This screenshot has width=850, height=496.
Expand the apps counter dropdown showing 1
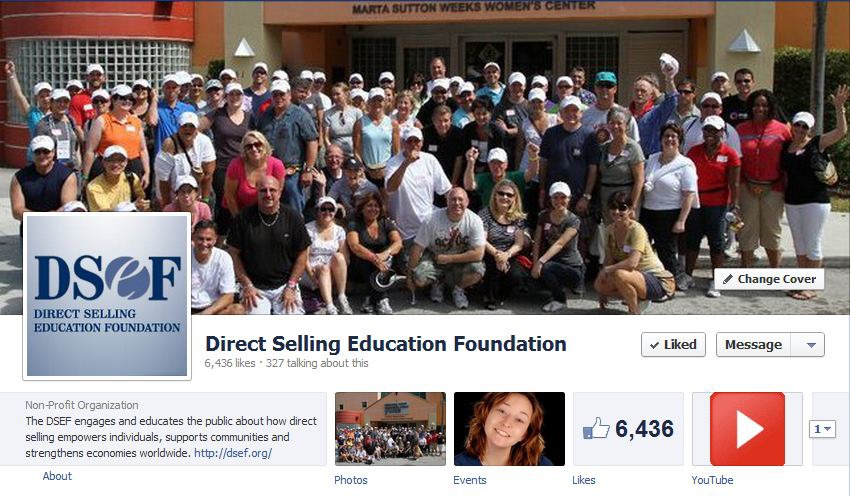click(822, 429)
